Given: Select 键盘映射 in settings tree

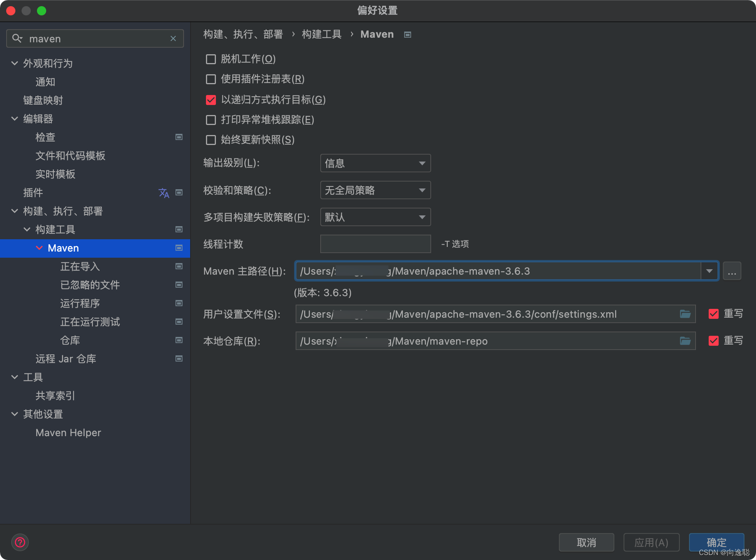Looking at the screenshot, I should [43, 100].
